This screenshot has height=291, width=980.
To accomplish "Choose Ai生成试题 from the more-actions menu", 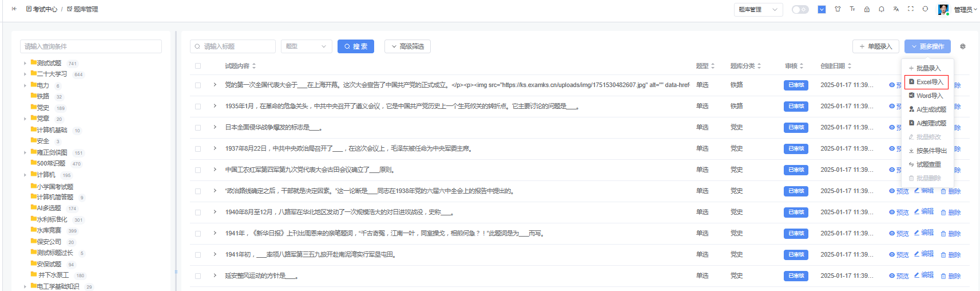I will (927, 109).
